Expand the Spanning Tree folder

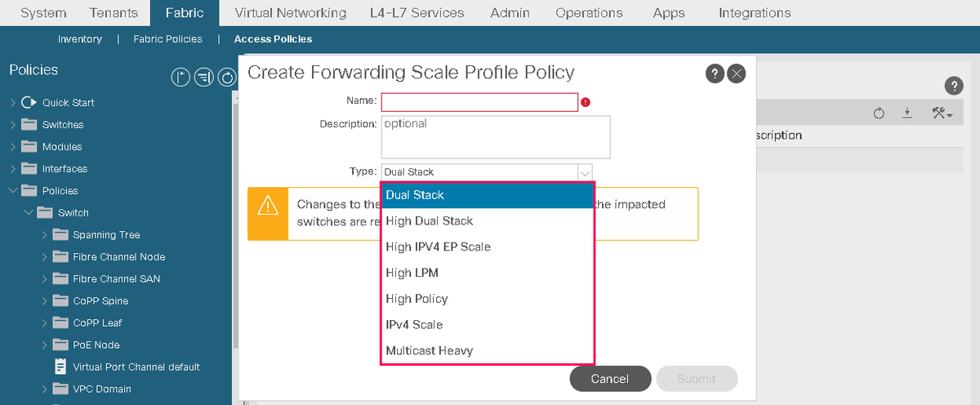(44, 234)
